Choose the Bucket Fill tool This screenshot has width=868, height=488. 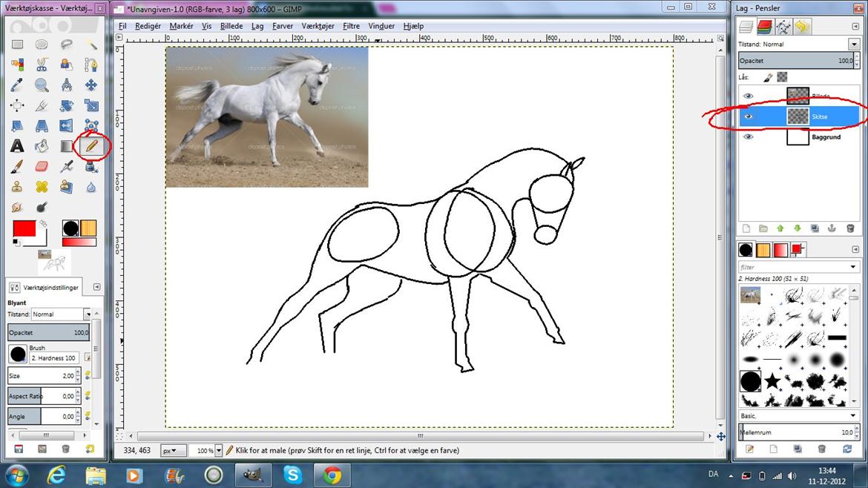pyautogui.click(x=42, y=146)
